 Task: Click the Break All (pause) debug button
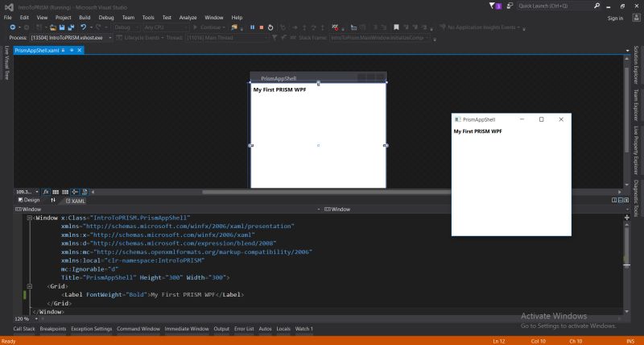251,27
